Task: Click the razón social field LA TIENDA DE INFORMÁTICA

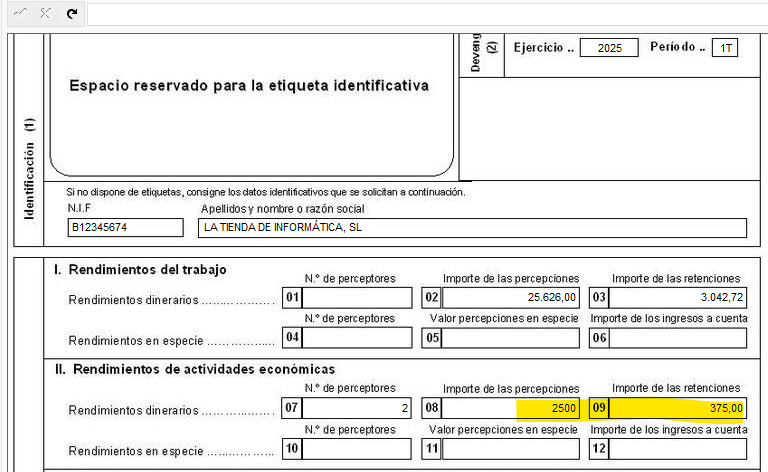Action: 472,228
